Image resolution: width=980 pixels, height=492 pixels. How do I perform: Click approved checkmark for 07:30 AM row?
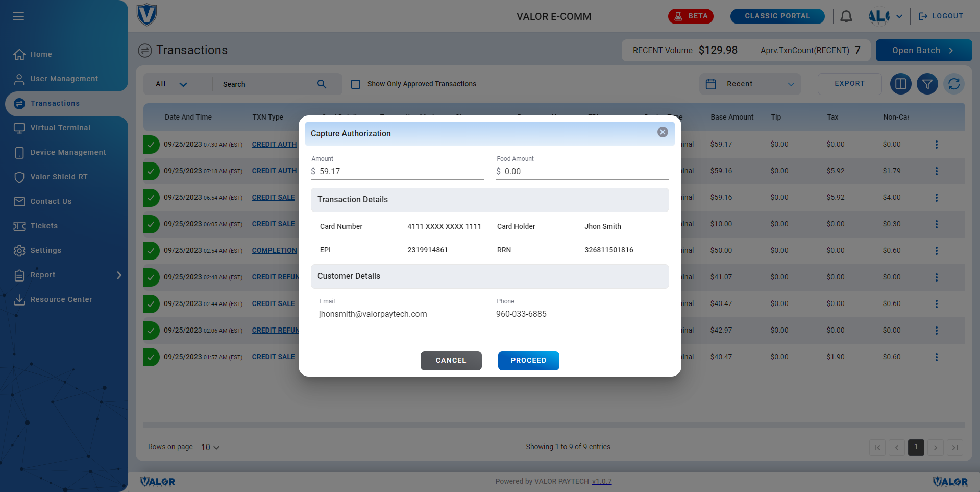click(151, 145)
